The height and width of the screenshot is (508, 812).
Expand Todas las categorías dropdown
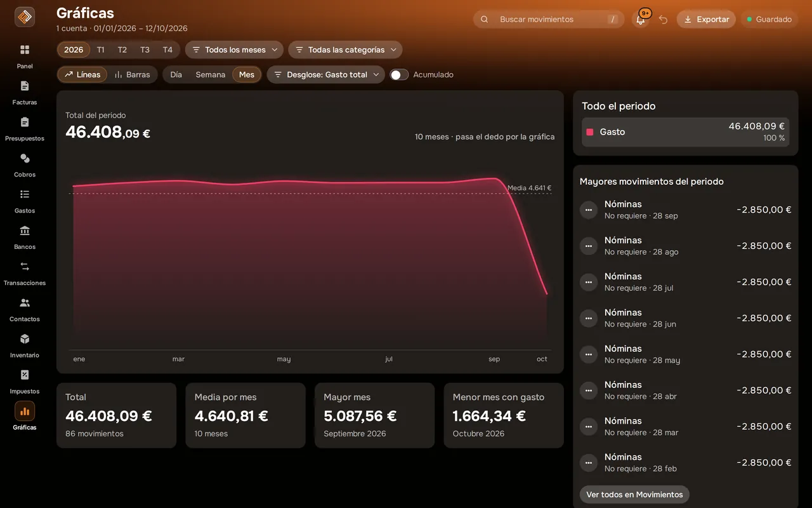point(345,50)
